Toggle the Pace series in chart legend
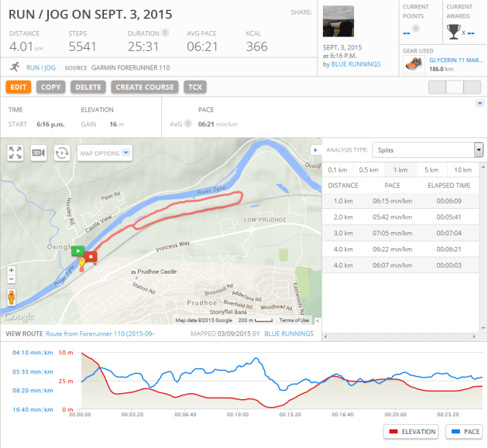The image size is (488, 448). pos(463,432)
